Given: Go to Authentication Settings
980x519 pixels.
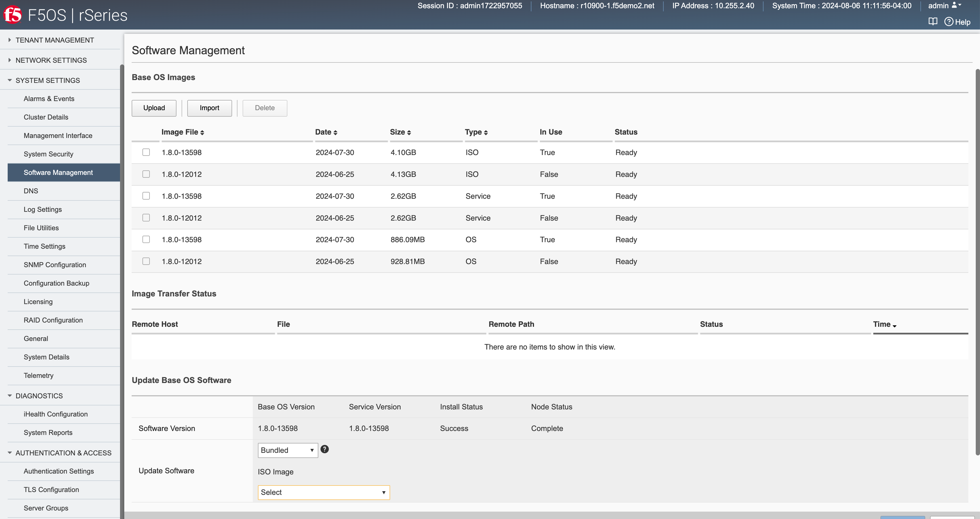Looking at the screenshot, I should pos(64,471).
